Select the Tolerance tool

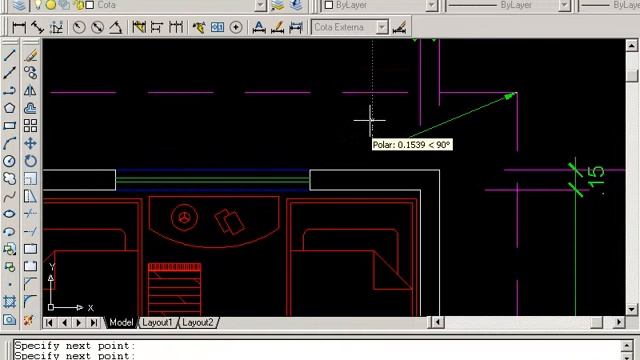[x=217, y=27]
